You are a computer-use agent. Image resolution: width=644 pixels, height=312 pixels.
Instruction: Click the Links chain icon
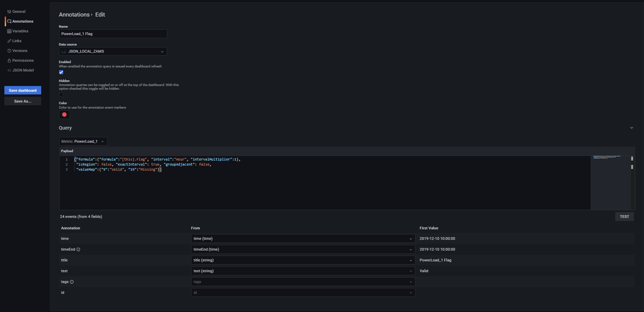click(9, 41)
